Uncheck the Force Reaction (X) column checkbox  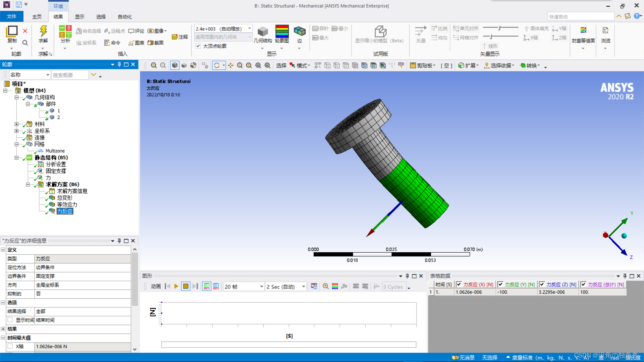tap(459, 284)
